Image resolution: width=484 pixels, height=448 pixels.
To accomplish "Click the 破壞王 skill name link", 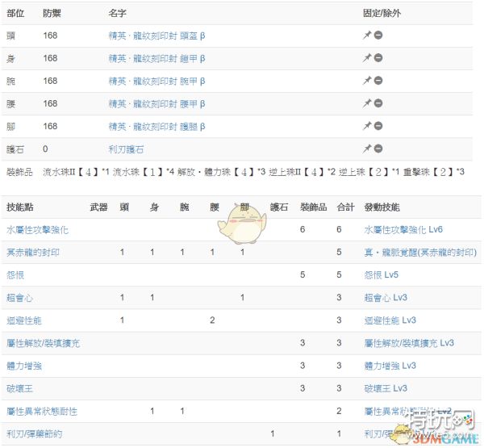I will click(x=19, y=388).
